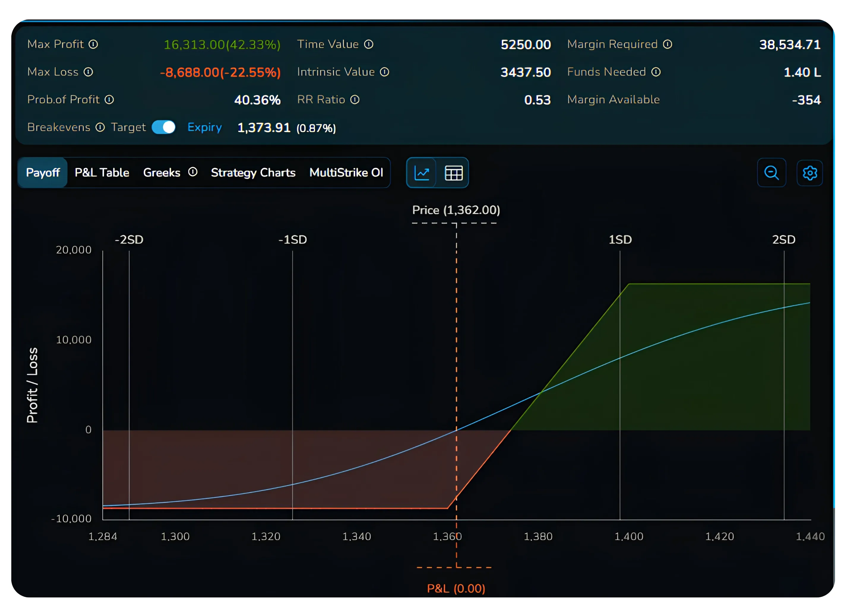
Task: Open the Intrinsic Value info icon
Action: point(384,72)
